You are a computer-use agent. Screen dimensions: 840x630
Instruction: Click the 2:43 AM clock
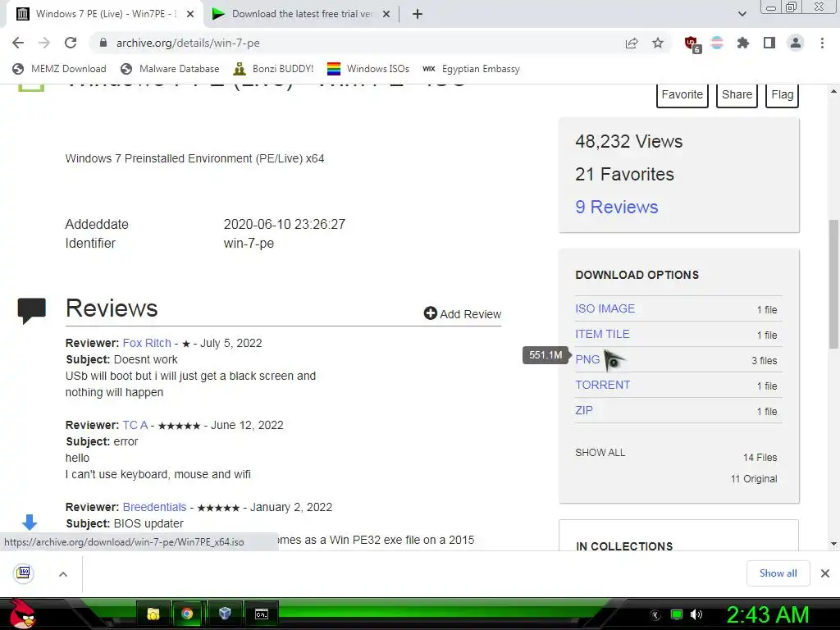click(767, 614)
